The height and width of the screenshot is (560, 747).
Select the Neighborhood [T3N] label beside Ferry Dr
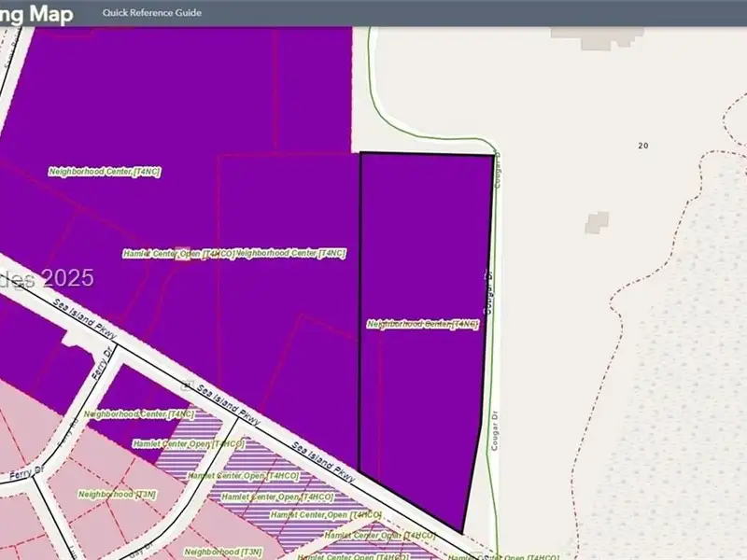pyautogui.click(x=118, y=494)
